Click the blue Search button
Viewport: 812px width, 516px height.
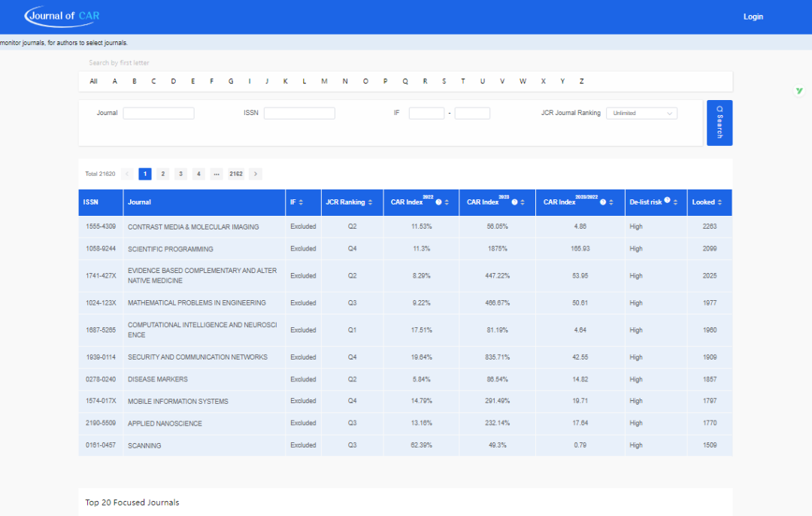coord(720,123)
